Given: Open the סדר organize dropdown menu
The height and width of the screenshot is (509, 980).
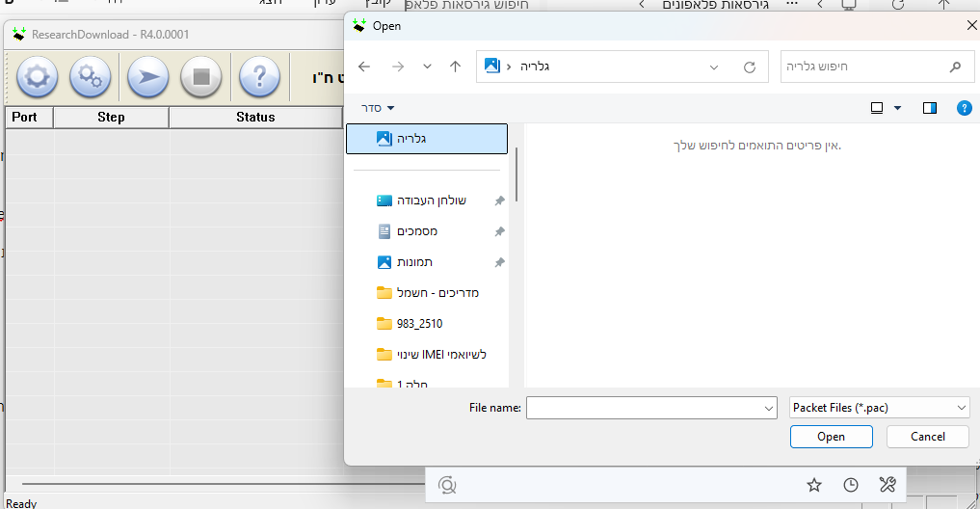Looking at the screenshot, I should tap(378, 108).
